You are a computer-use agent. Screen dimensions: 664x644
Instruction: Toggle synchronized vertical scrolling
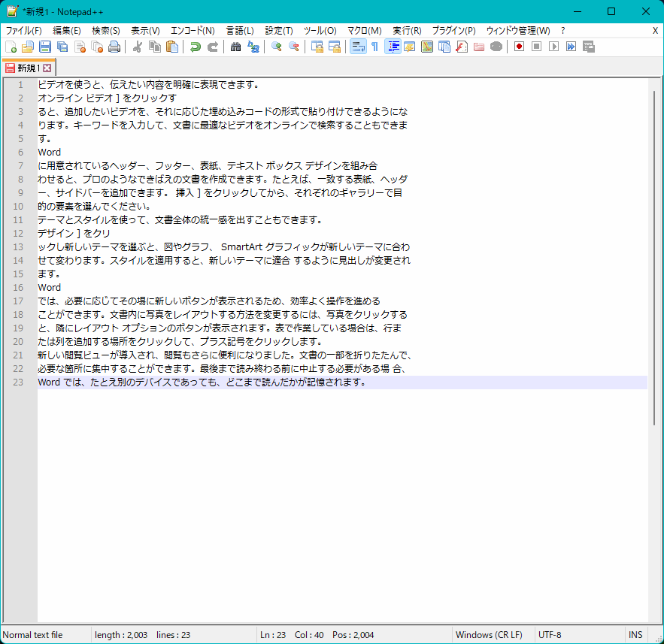pos(317,47)
